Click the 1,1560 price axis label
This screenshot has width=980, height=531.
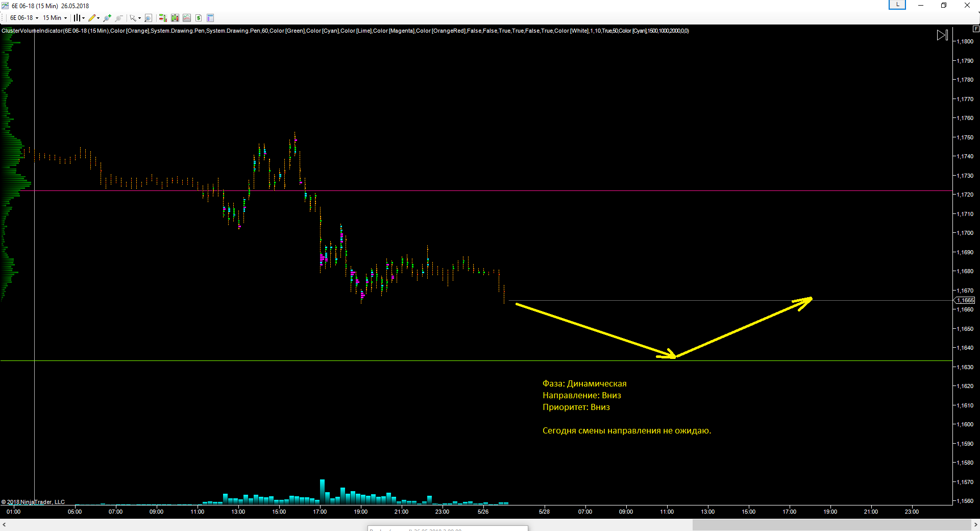pyautogui.click(x=965, y=501)
